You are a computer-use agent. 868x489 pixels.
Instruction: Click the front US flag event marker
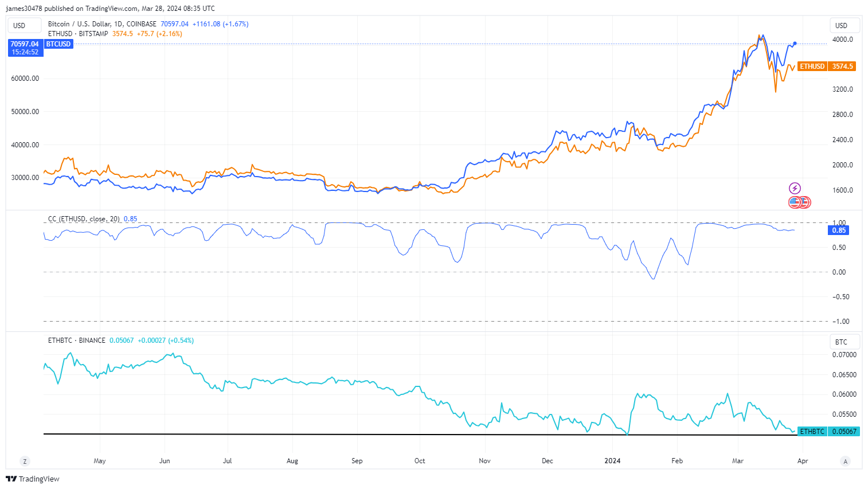coord(795,202)
